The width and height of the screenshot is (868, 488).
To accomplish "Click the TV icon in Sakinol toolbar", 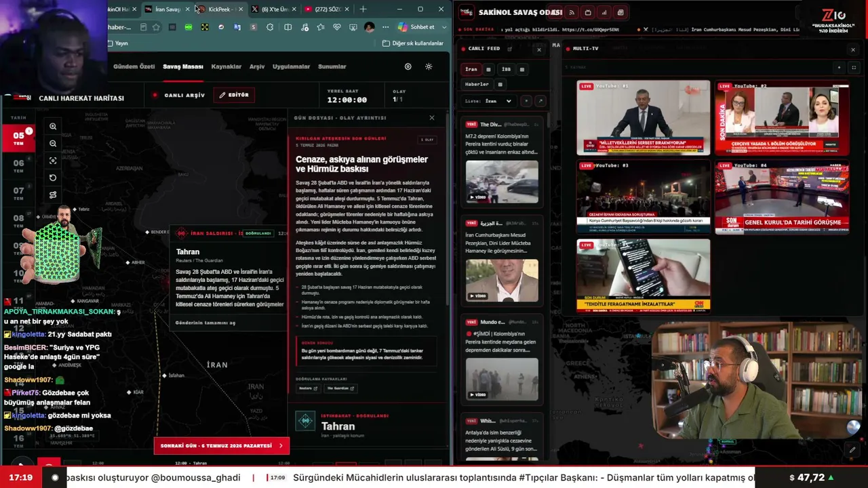I will pyautogui.click(x=588, y=12).
